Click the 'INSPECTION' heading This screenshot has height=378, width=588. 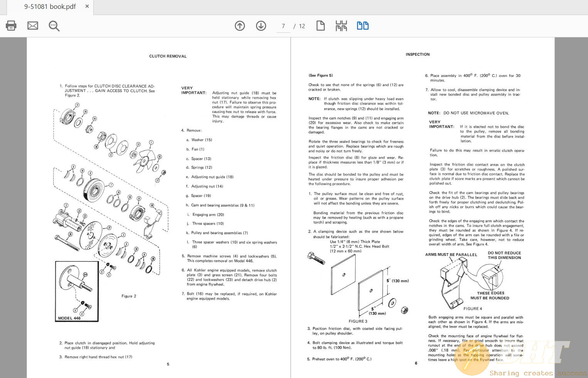click(418, 54)
